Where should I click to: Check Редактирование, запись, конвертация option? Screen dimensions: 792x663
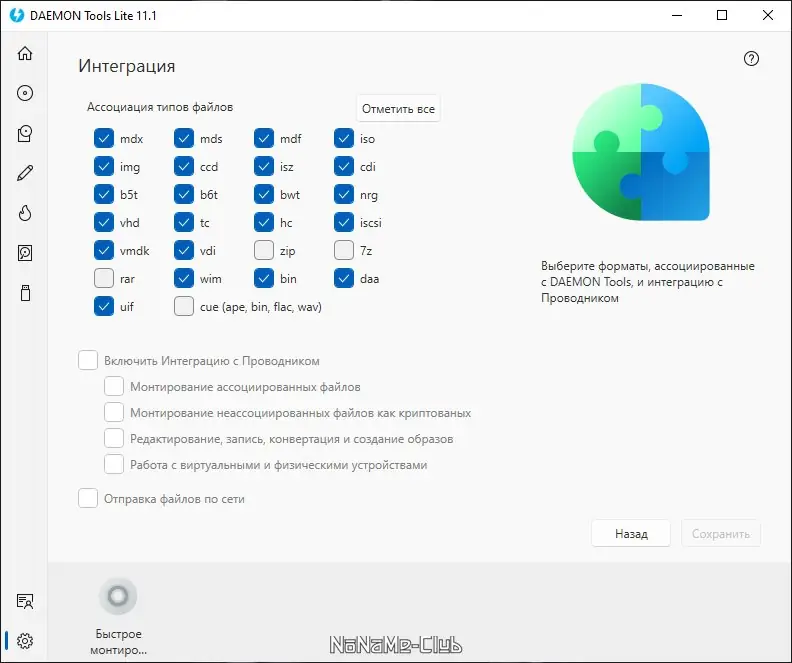pyautogui.click(x=114, y=438)
